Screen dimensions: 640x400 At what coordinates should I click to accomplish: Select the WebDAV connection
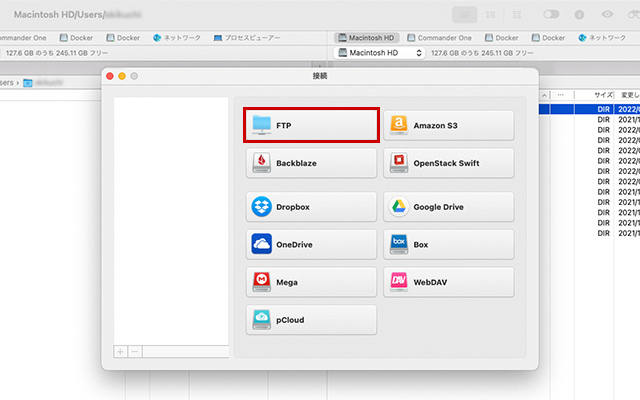click(449, 282)
